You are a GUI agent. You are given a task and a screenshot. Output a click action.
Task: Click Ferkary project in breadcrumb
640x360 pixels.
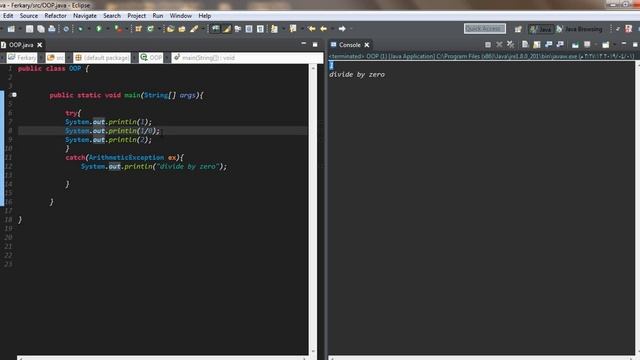coord(22,58)
